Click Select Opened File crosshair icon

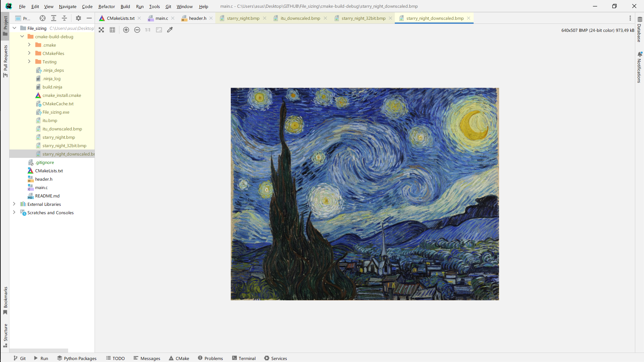click(x=42, y=18)
